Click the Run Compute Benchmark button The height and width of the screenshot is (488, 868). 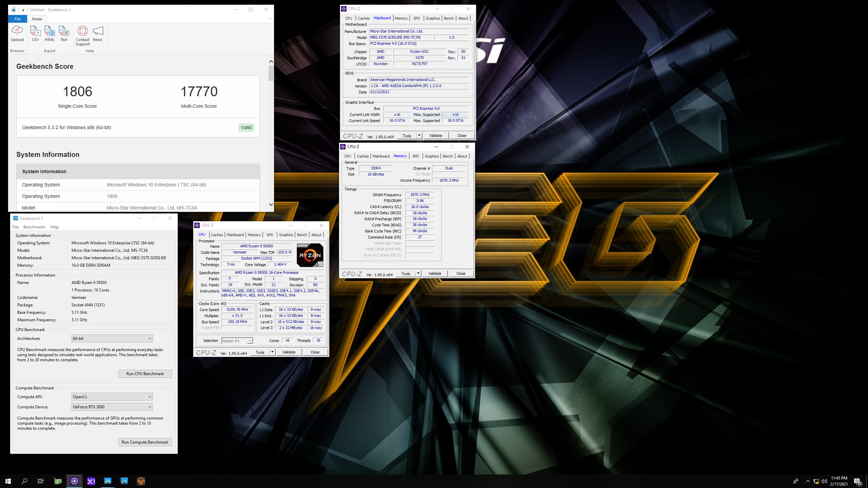[145, 442]
